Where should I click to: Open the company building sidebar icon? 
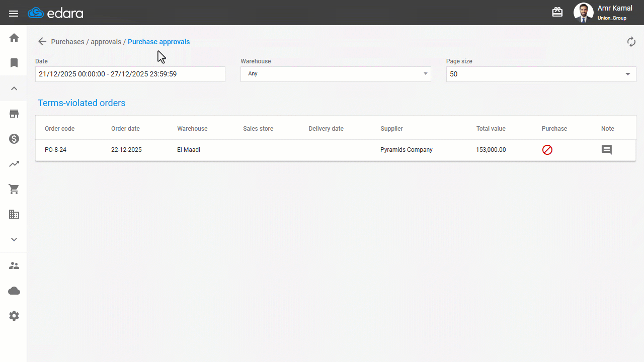pos(14,214)
